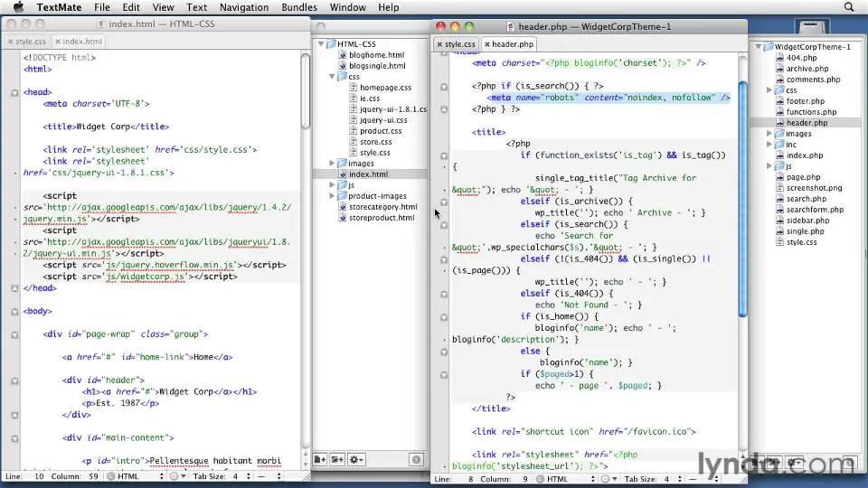Screen dimensions: 868x488
Task: Toggle fold marker at div id header line
Action: click(15, 380)
